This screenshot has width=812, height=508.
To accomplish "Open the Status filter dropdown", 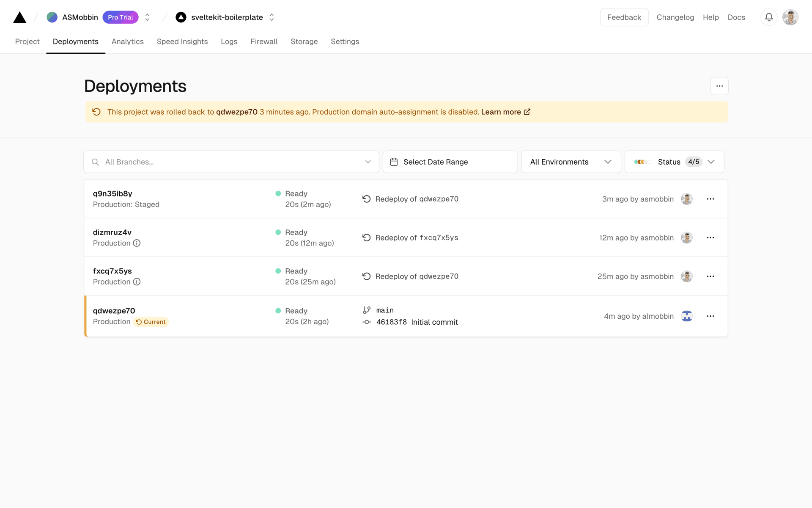I will click(x=674, y=162).
